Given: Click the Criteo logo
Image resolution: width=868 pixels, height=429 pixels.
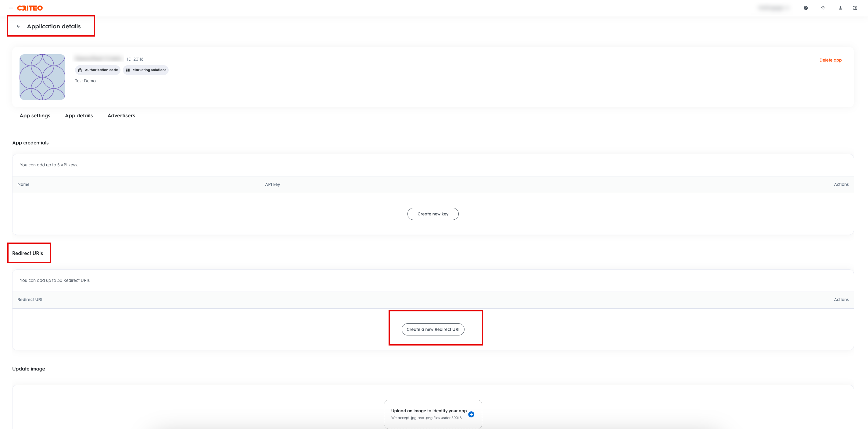Looking at the screenshot, I should [x=30, y=8].
